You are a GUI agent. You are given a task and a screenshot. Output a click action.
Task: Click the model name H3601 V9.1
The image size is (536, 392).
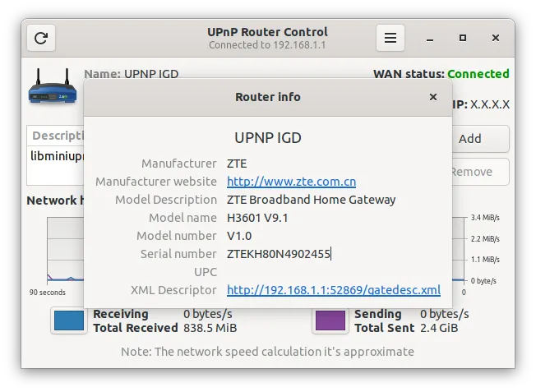[x=257, y=218]
